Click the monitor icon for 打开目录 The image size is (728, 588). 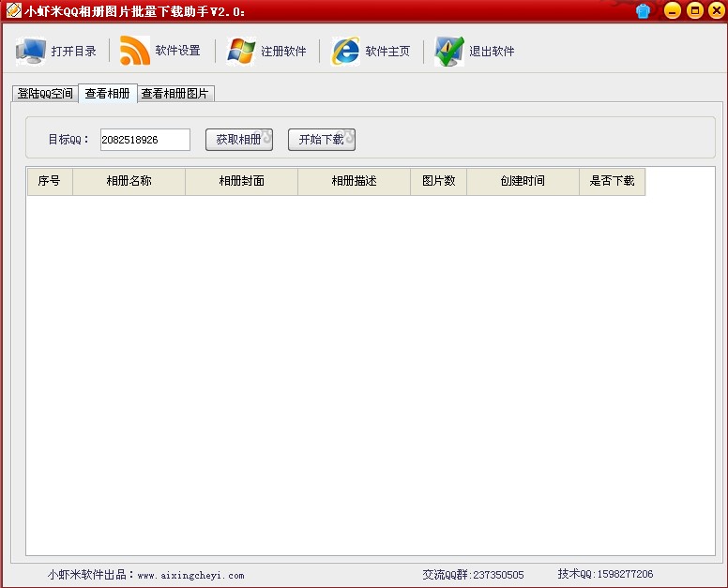[x=31, y=51]
